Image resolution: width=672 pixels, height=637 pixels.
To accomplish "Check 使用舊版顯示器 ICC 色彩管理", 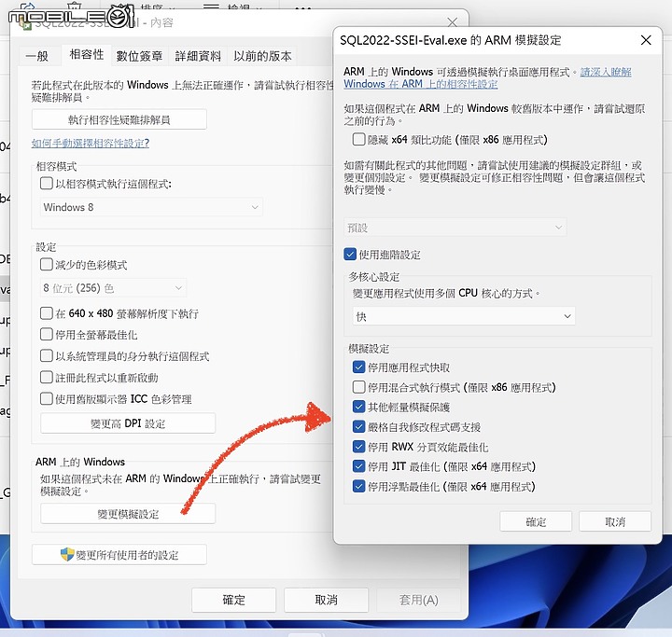I will click(x=47, y=398).
